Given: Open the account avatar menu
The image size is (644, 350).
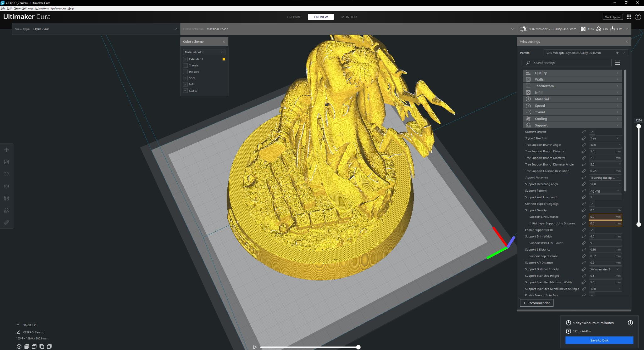Looking at the screenshot, I should click(638, 17).
